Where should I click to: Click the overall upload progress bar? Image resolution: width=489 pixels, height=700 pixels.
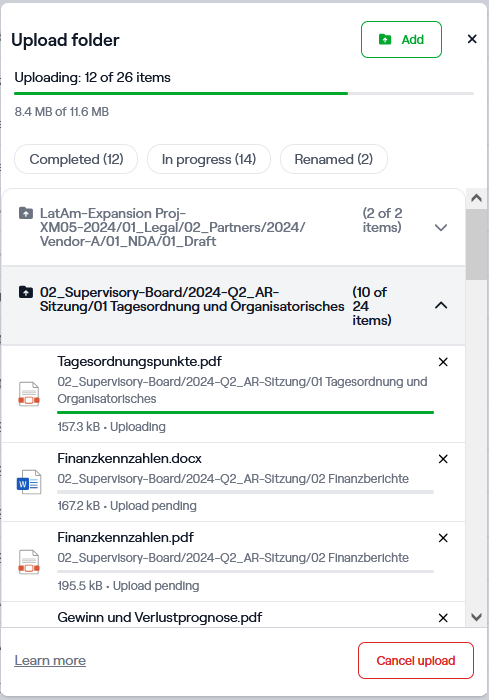coord(244,93)
